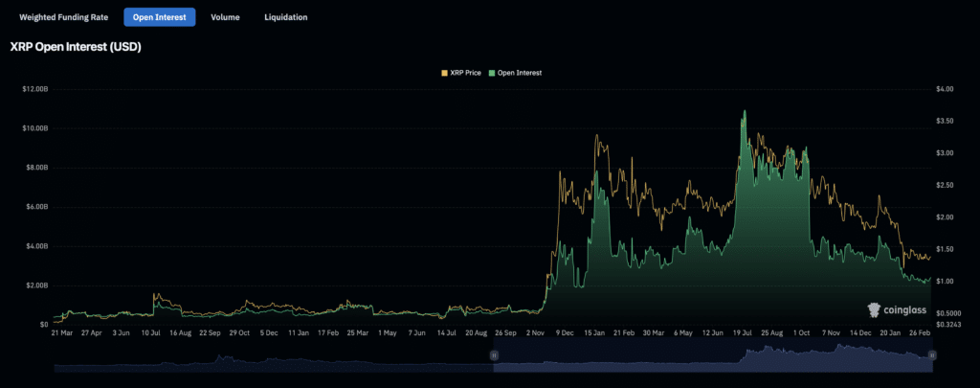The height and width of the screenshot is (388, 980).
Task: Grab the right range slider handle
Action: click(x=932, y=354)
